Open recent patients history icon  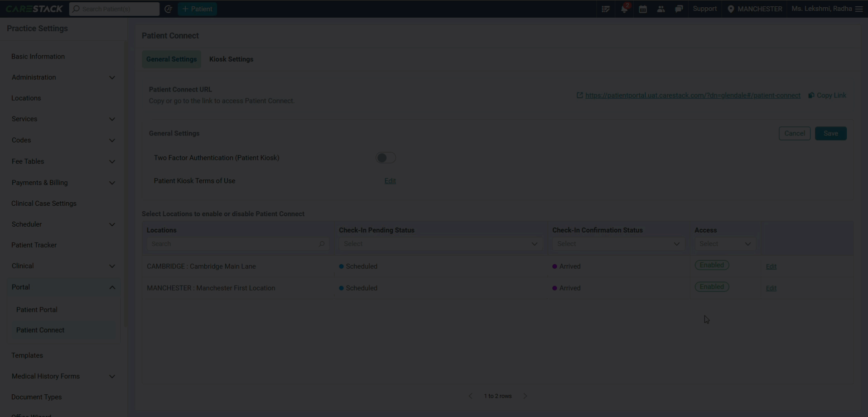coord(168,9)
